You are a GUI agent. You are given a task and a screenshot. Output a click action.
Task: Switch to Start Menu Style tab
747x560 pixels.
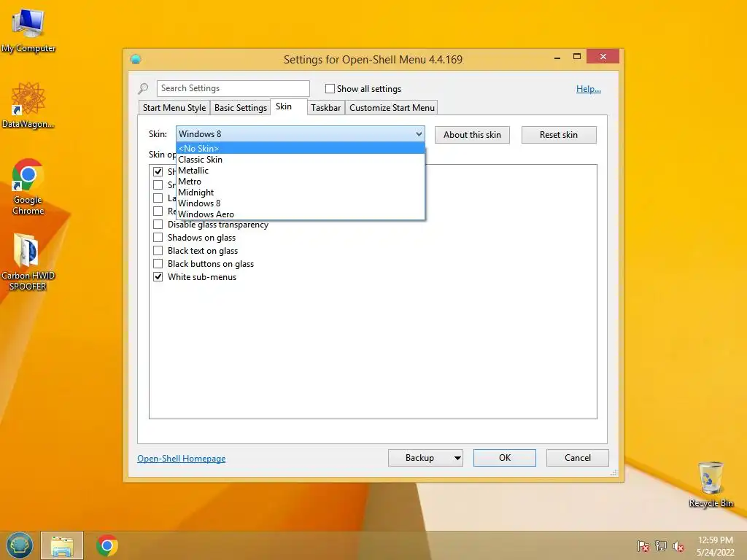coord(174,108)
